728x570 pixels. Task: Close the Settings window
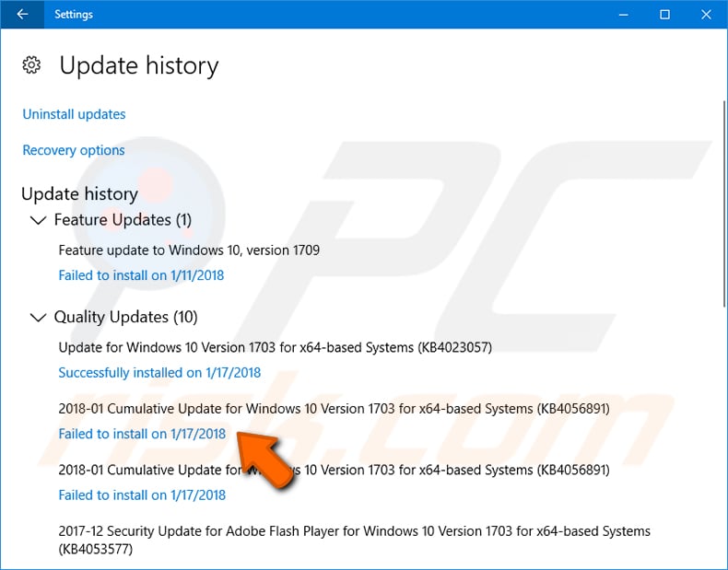[706, 15]
